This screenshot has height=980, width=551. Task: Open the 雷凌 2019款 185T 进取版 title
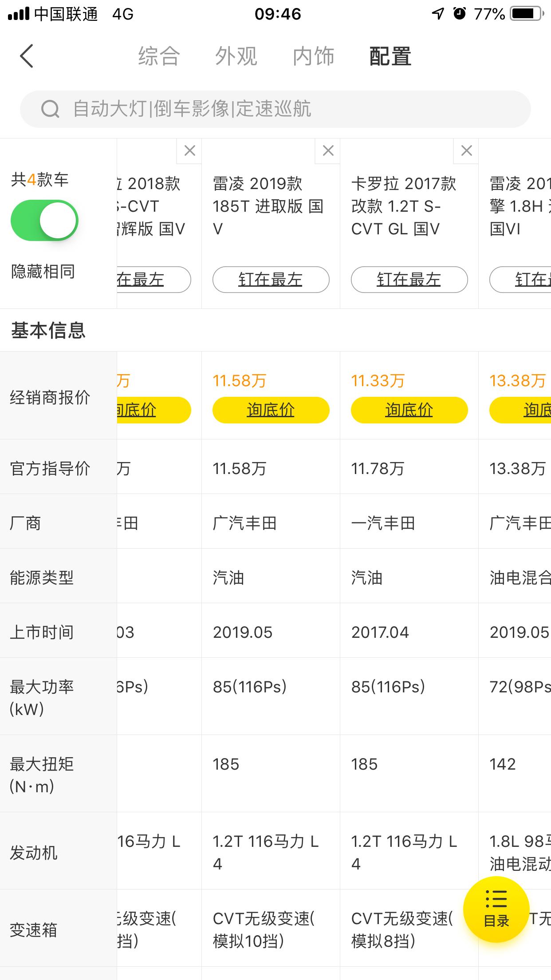pos(268,206)
